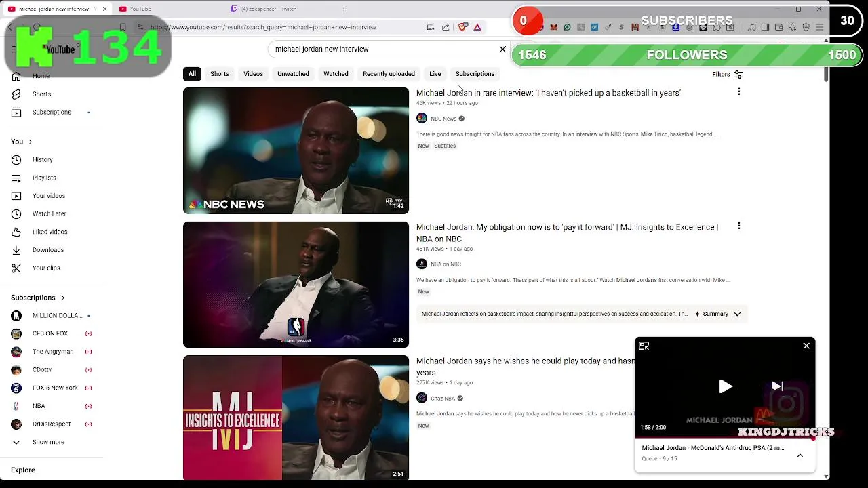Open the Brave Shields lion icon
This screenshot has width=868, height=488.
click(463, 27)
